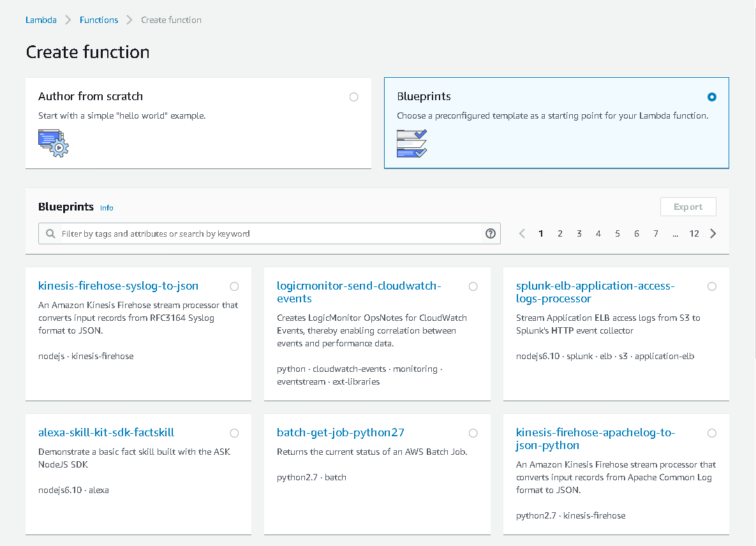Select kinesis-firehose-syslog-to-json blueprint radio

click(x=234, y=286)
